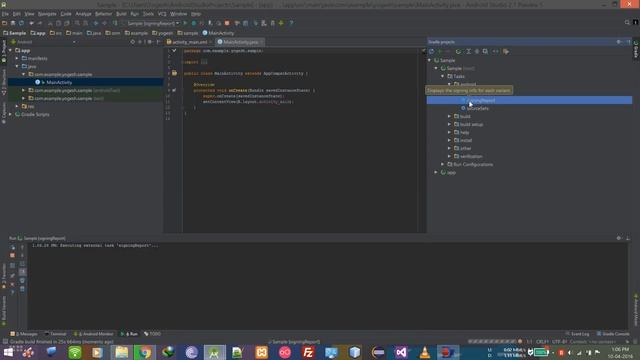
Task: Expand the build tasks folder in Gradle panel
Action: coord(449,116)
